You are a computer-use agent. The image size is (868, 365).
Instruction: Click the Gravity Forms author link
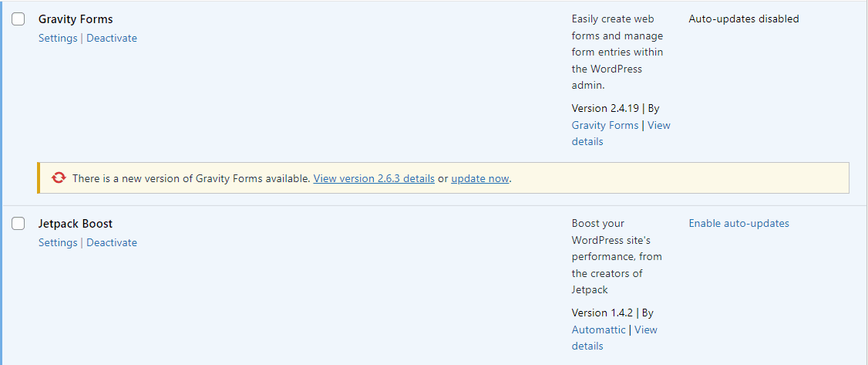pos(605,125)
